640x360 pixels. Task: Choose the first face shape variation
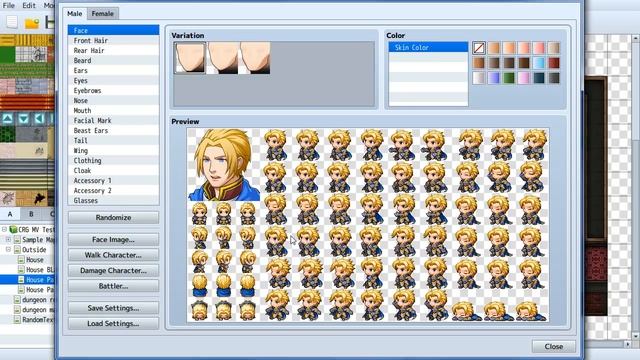[190, 58]
